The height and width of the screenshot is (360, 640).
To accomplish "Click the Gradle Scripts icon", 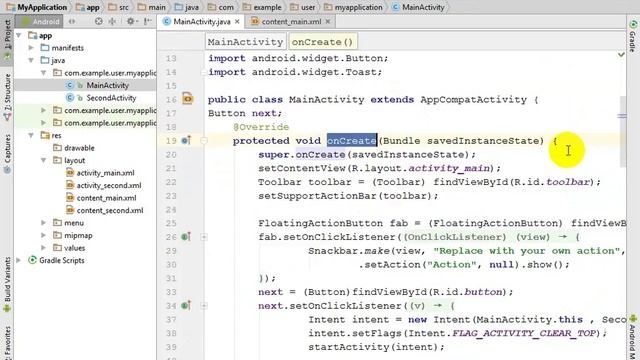I will [x=32, y=260].
